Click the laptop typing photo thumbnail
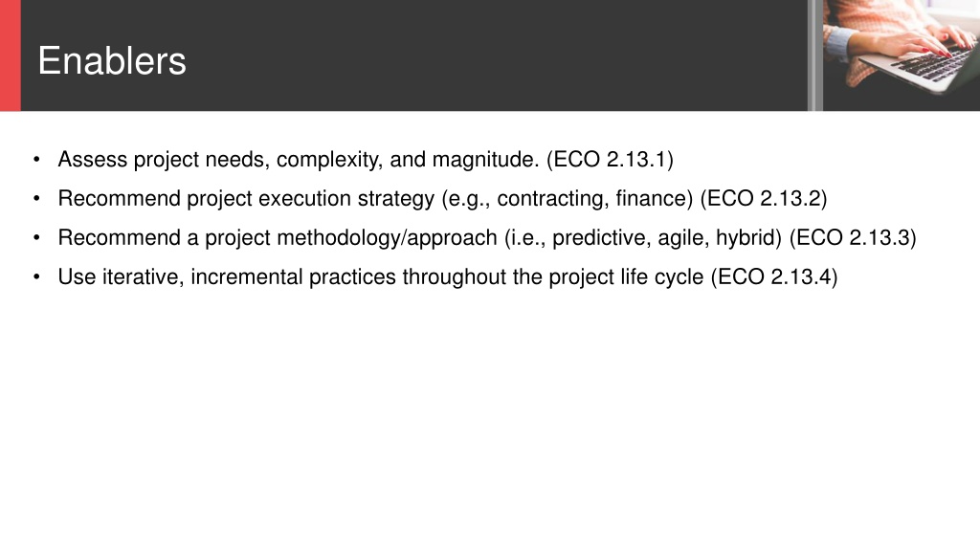980x551 pixels. click(902, 55)
